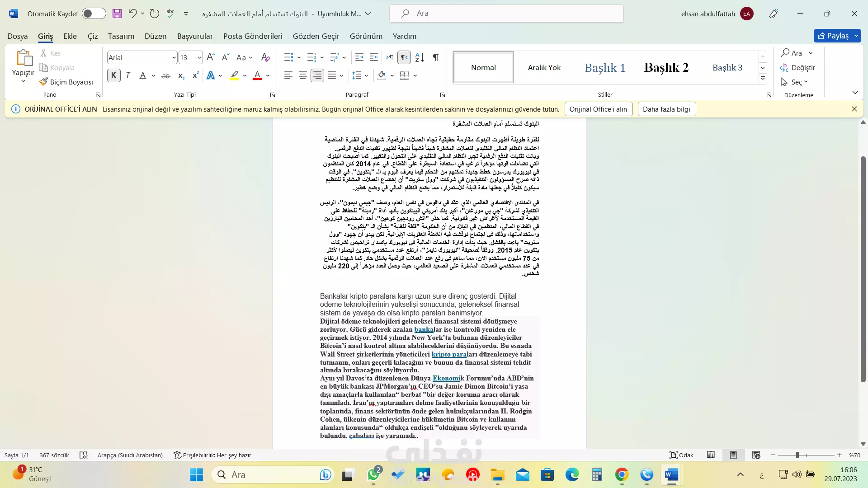Image resolution: width=868 pixels, height=488 pixels.
Task: Toggle Bold (K) formatting
Action: point(114,75)
